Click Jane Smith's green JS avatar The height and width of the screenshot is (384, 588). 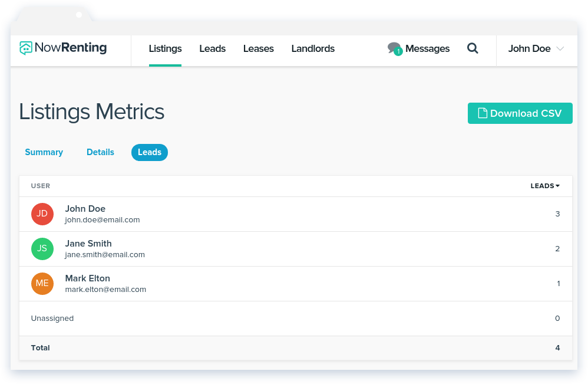click(x=42, y=249)
